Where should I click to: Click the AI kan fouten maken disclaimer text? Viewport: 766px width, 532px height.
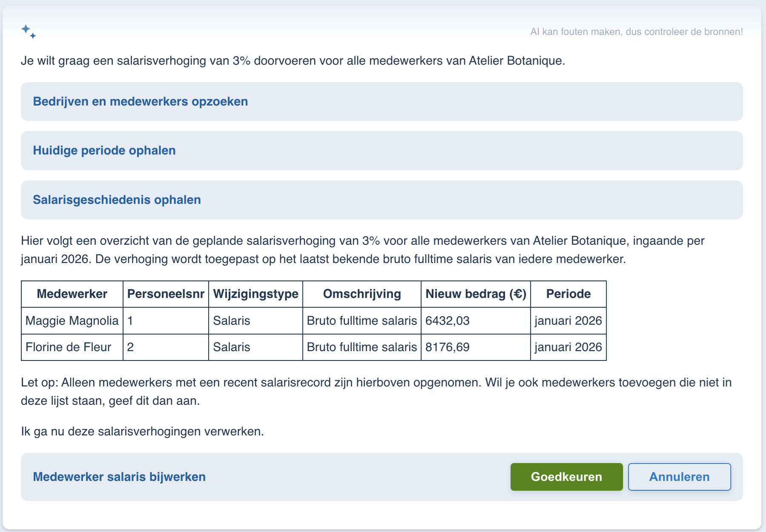click(x=637, y=32)
